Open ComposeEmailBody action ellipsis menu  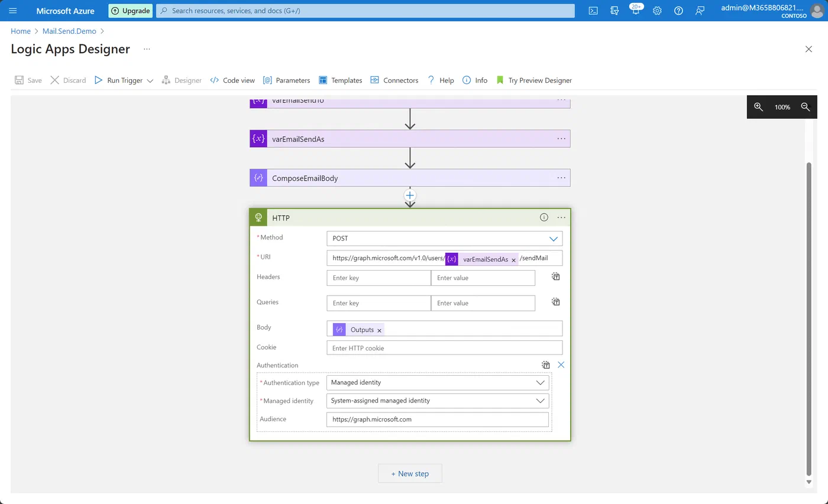coord(561,178)
